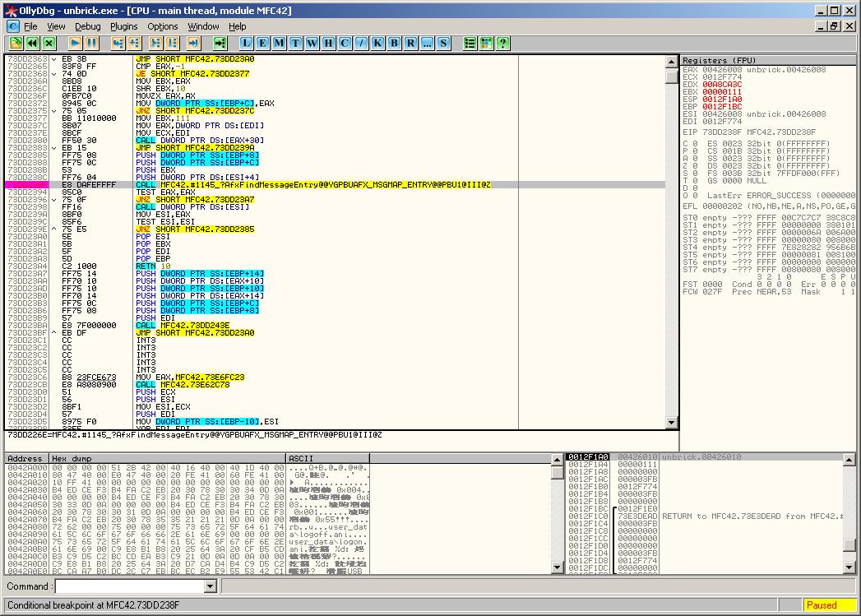Click the Trace into toolbar icon
The height and width of the screenshot is (616, 861).
coord(156,43)
